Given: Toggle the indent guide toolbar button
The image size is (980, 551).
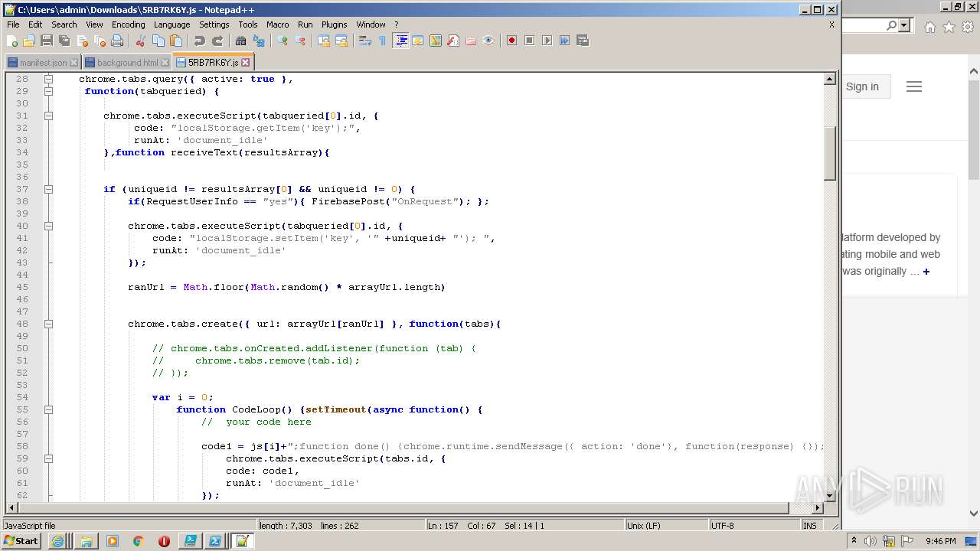Looking at the screenshot, I should [x=400, y=41].
